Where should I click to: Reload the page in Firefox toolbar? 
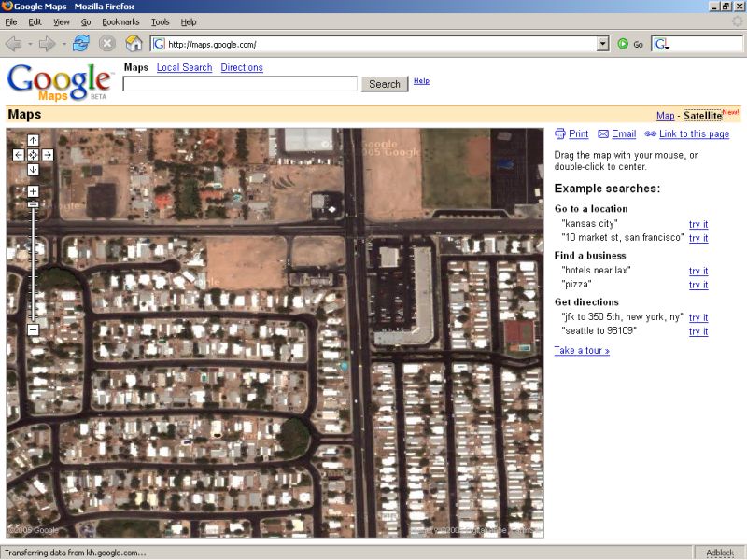click(81, 43)
